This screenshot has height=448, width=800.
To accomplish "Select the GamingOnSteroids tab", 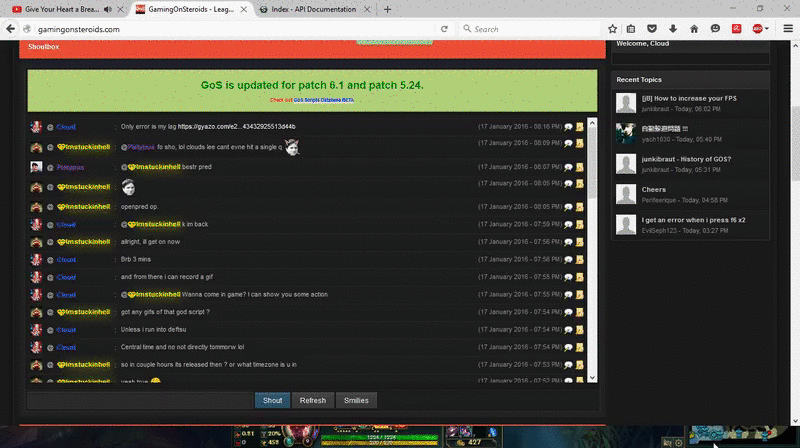I will (x=190, y=9).
